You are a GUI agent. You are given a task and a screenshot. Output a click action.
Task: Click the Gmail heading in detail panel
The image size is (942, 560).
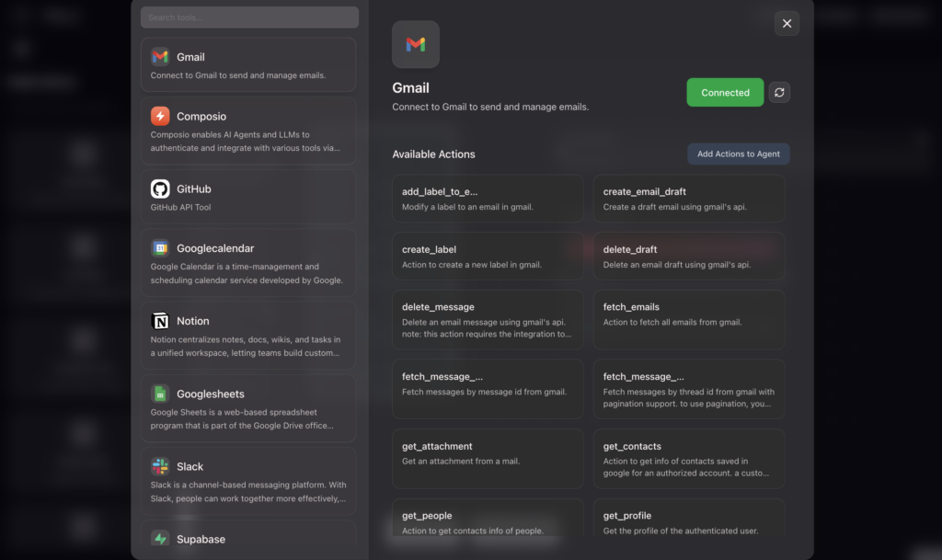tap(410, 87)
